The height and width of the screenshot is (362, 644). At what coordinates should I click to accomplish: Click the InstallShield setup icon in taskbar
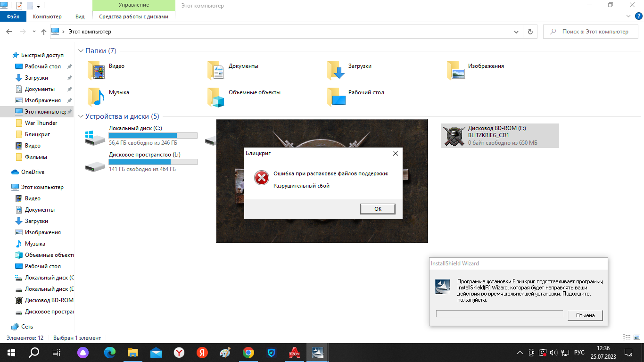click(318, 352)
